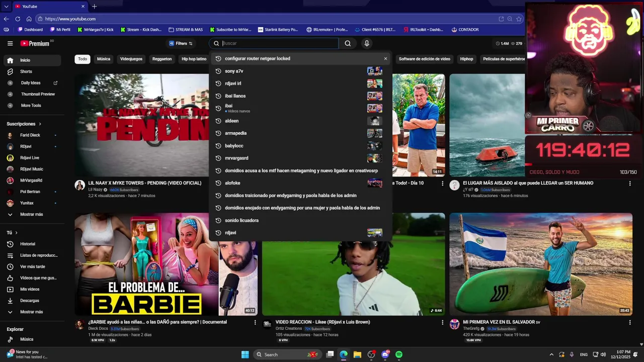644x362 pixels.
Task: Open Listas de reproducción playlists
Action: pos(32,255)
